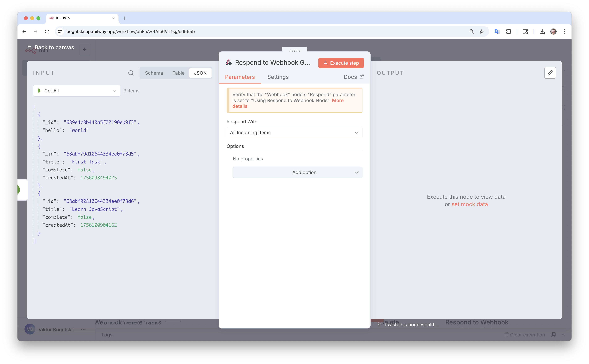This screenshot has height=364, width=589.
Task: Expand the Respond With dropdown
Action: point(294,133)
